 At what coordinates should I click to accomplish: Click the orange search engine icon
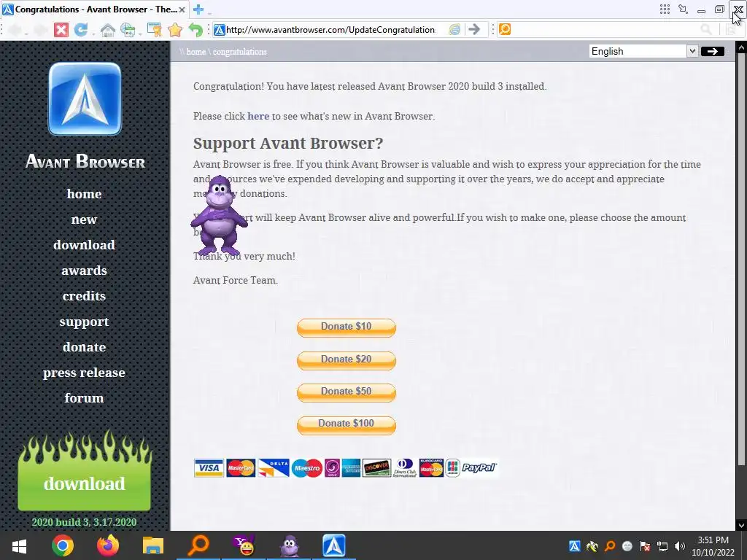coord(505,29)
